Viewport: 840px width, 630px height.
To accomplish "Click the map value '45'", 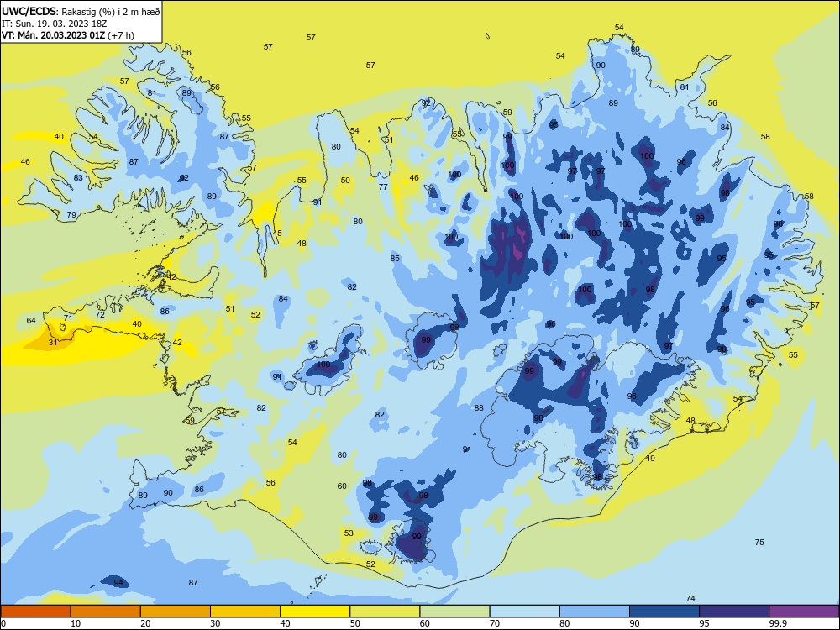I will click(277, 233).
